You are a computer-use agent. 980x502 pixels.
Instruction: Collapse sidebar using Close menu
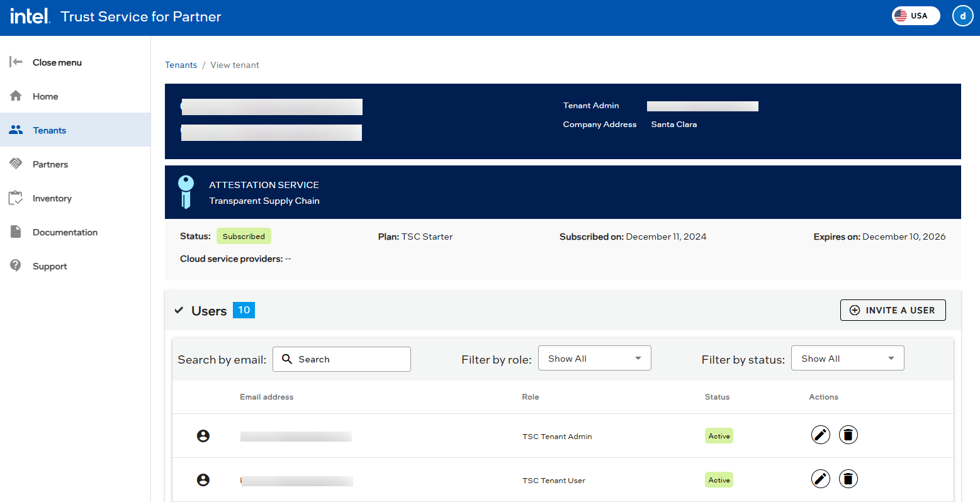point(75,62)
